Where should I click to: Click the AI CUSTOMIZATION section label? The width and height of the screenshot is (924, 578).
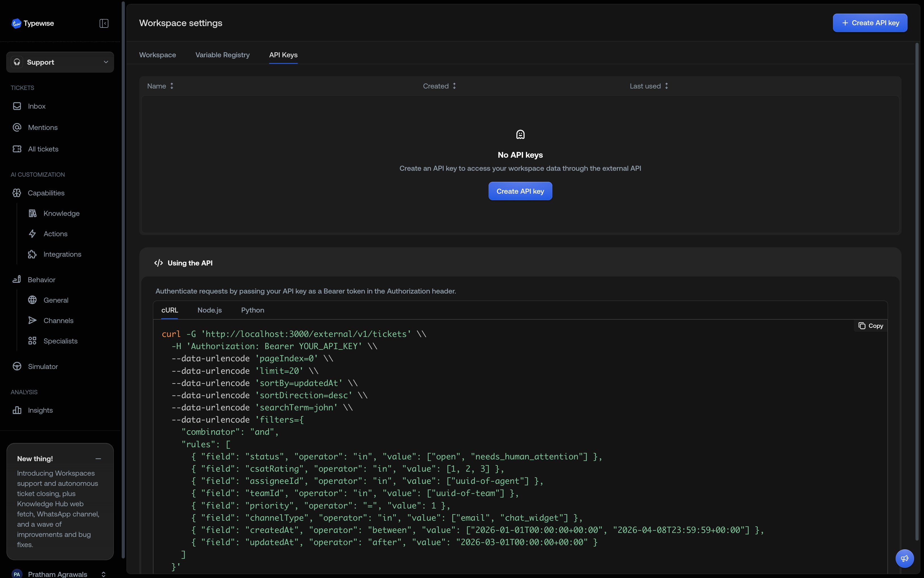coord(38,175)
